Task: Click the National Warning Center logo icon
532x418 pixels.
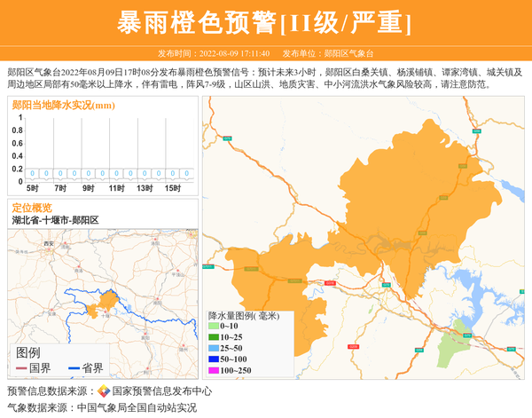Action: click(x=105, y=391)
